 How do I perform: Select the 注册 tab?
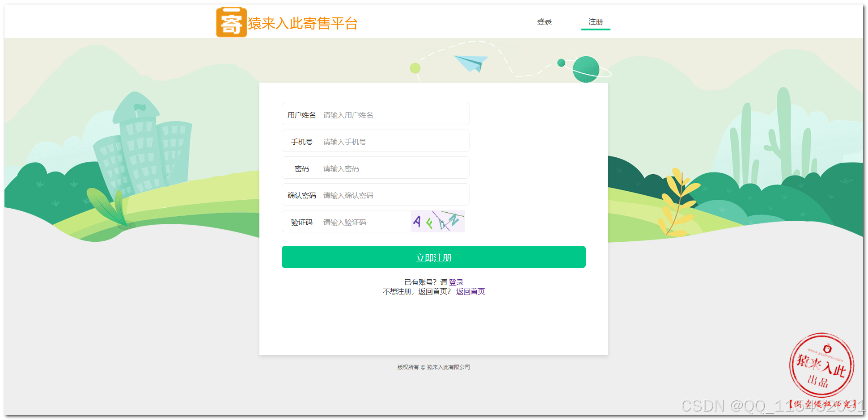(x=596, y=21)
